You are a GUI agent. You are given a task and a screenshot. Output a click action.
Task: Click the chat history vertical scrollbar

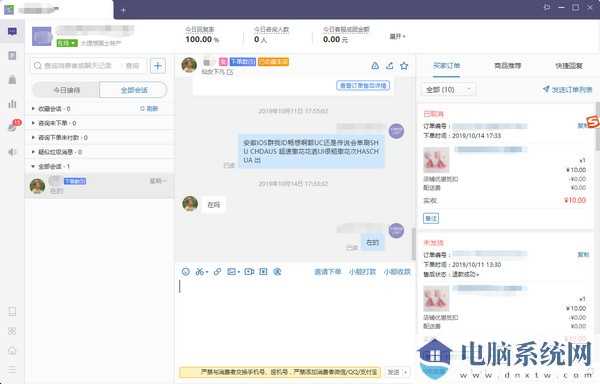(413, 243)
